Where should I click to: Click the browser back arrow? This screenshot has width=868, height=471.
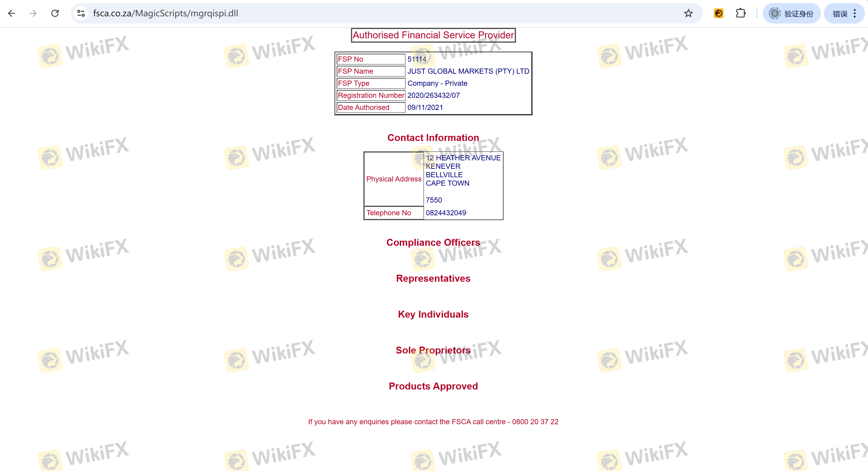coord(12,14)
